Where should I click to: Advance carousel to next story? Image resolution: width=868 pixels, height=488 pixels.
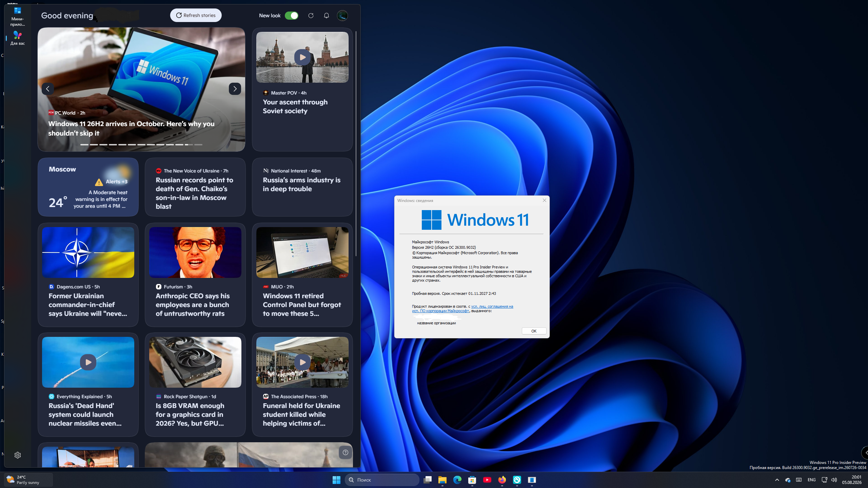235,89
